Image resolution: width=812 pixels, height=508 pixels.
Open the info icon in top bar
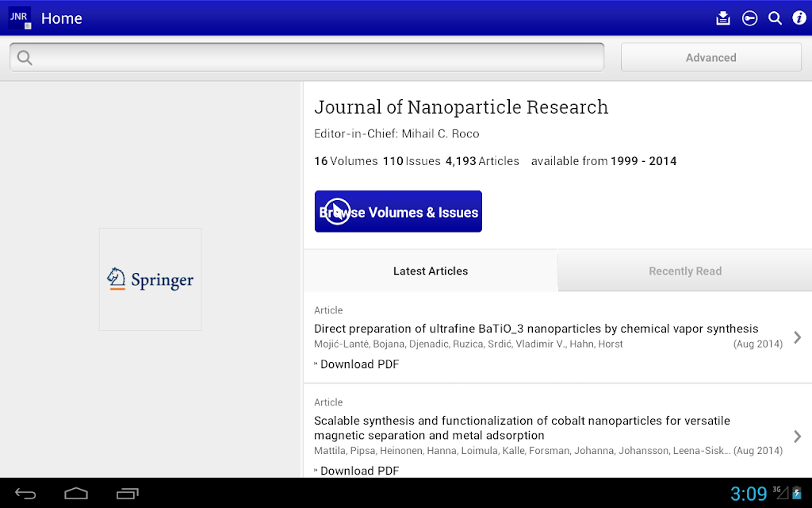coord(799,18)
